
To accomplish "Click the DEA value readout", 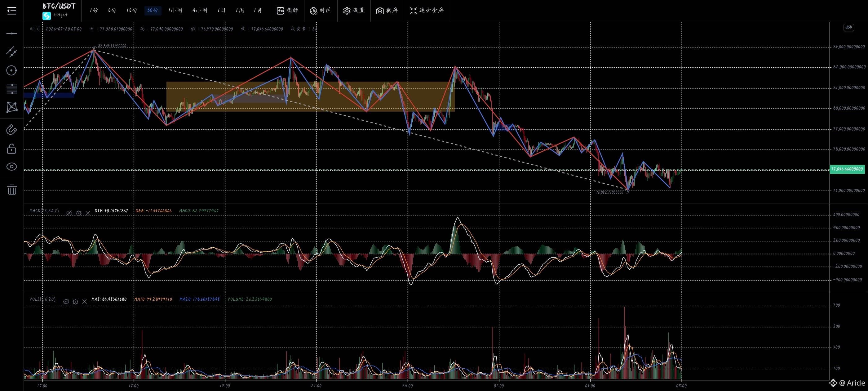I will pos(154,211).
